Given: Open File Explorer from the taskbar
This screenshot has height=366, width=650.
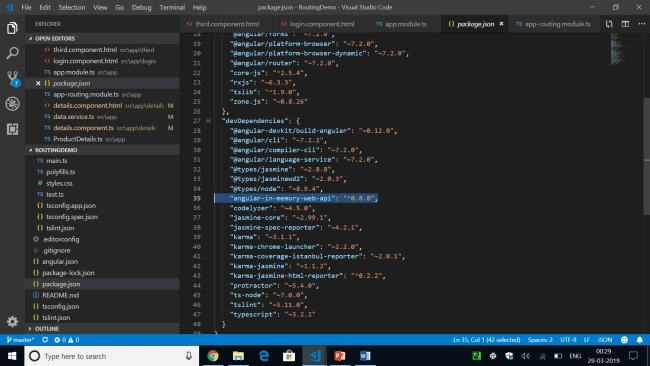Looking at the screenshot, I should pos(238,356).
